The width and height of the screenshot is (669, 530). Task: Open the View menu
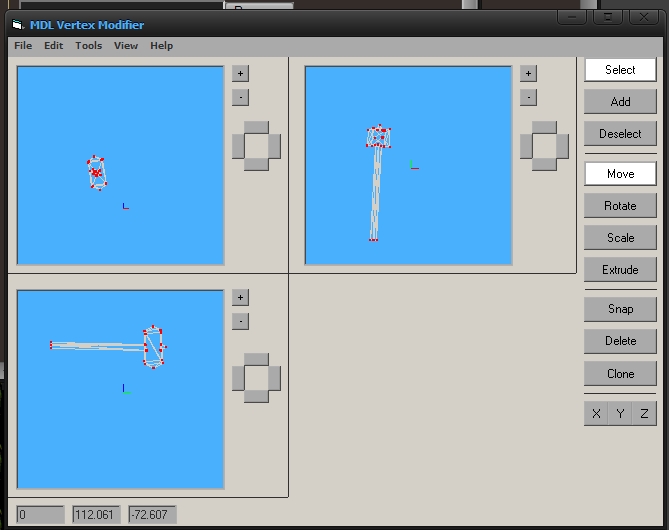click(x=126, y=46)
